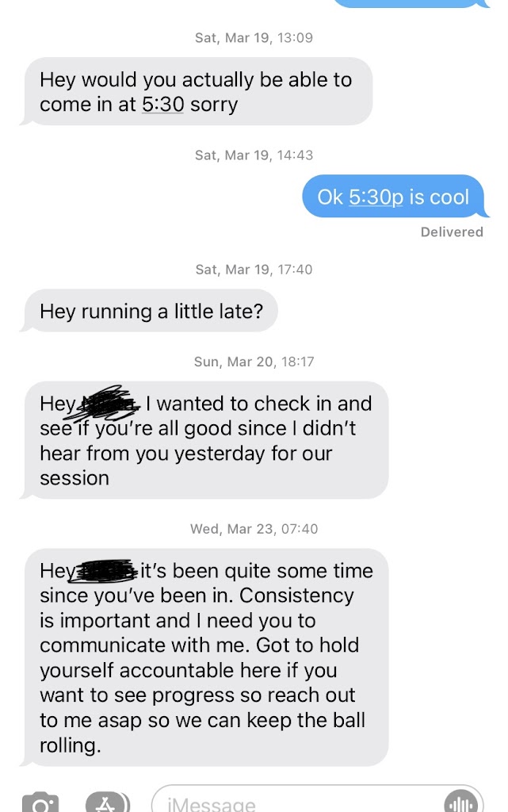
Task: Tap the 'come in at 5:30 sorry' message
Action: 196,92
